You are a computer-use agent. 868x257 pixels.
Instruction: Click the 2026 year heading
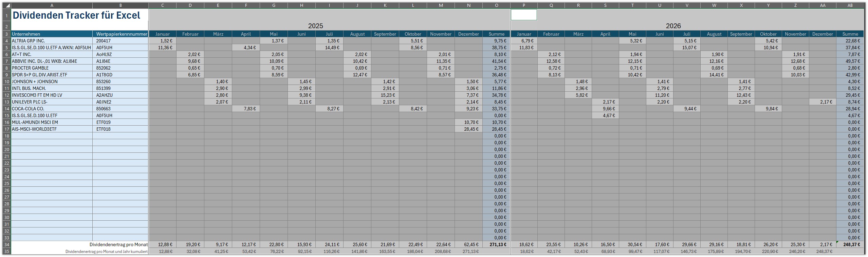pos(673,26)
